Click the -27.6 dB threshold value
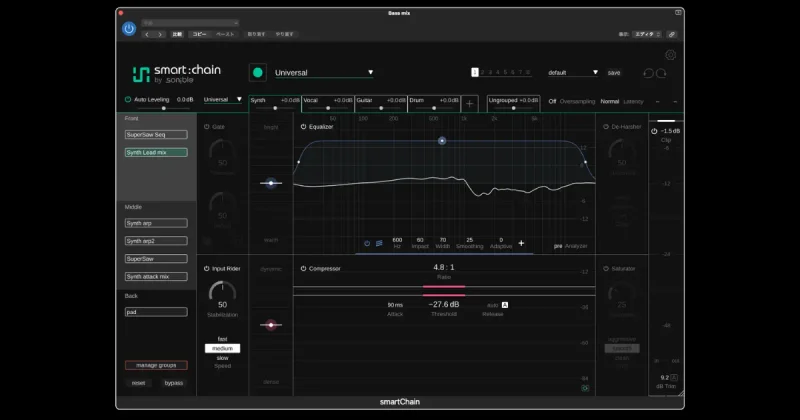The image size is (800, 420). point(444,304)
